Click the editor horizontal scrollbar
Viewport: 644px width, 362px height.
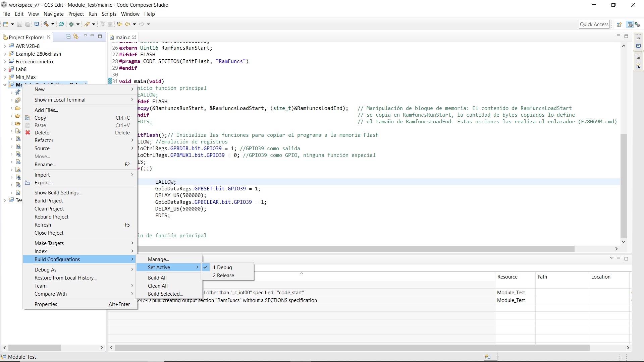356,249
